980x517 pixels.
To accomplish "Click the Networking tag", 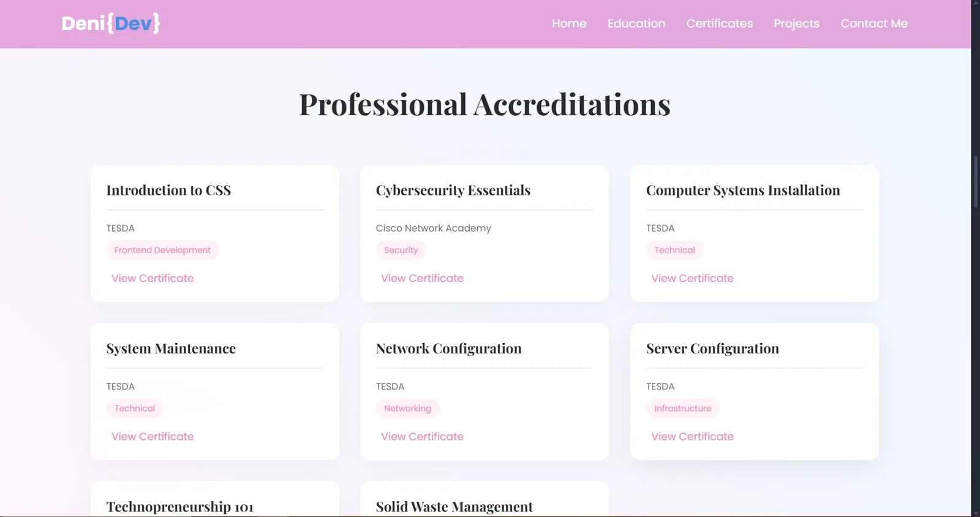I will pos(407,409).
